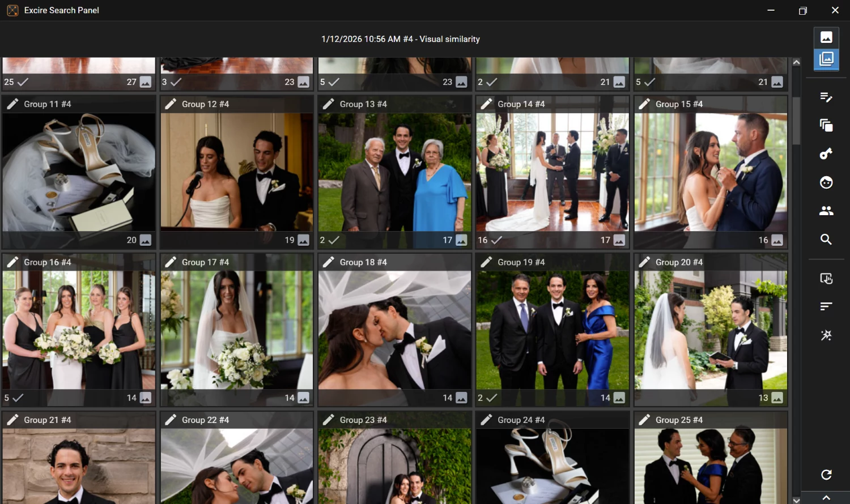850x504 pixels.
Task: Click the Group 23 #4 pencil icon
Action: 328,420
